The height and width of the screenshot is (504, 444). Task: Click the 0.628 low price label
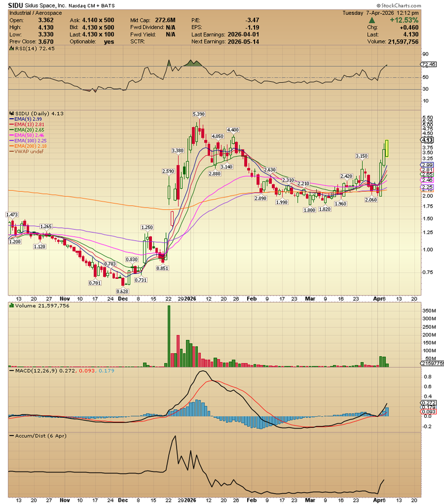[122, 291]
